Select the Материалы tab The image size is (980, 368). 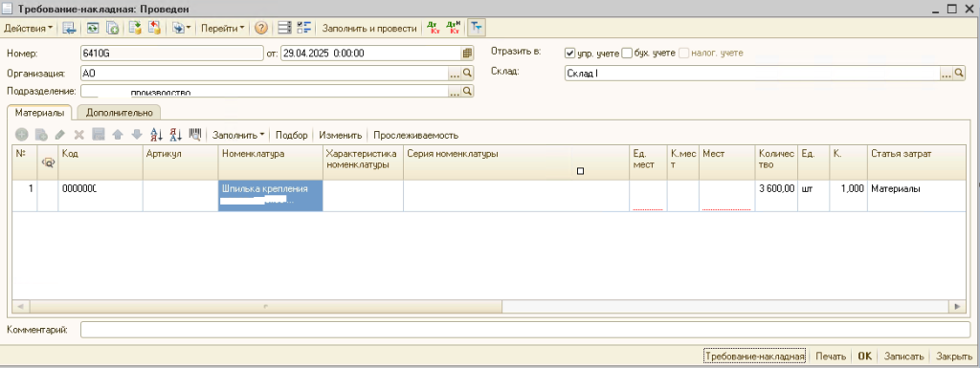(40, 113)
